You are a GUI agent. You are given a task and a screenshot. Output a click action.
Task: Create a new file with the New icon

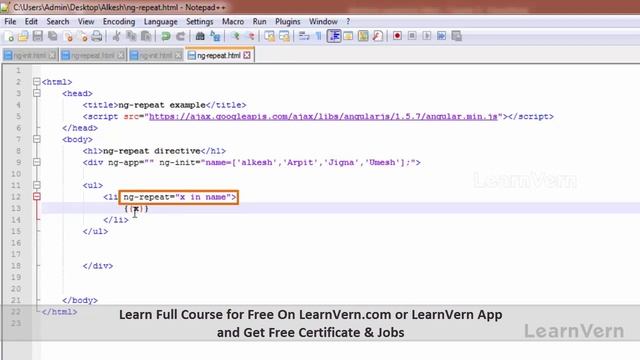8,36
